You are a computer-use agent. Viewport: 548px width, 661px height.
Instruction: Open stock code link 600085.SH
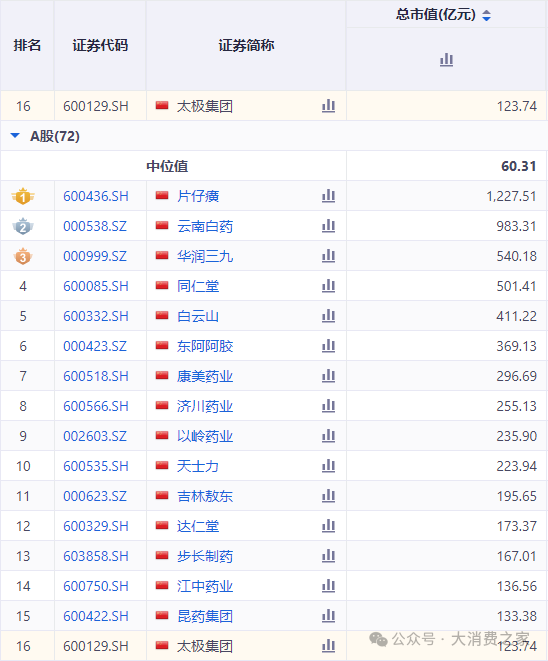click(x=96, y=286)
